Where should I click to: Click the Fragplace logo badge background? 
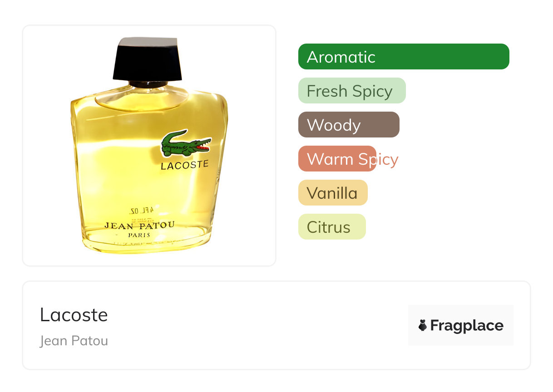[x=461, y=325]
